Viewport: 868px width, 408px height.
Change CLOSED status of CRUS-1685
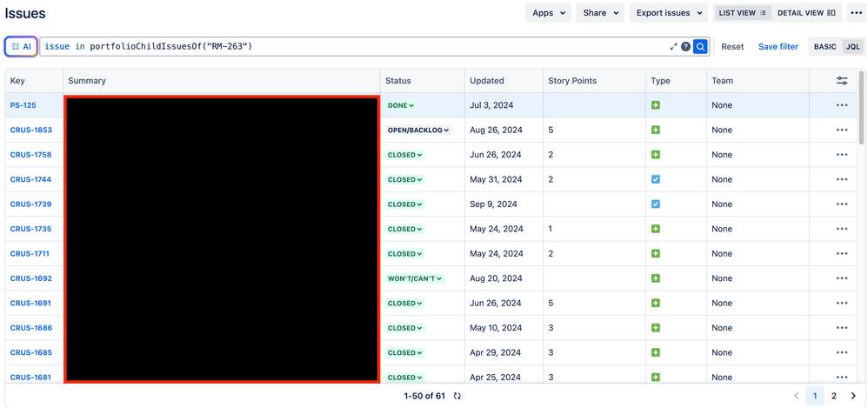pos(405,352)
